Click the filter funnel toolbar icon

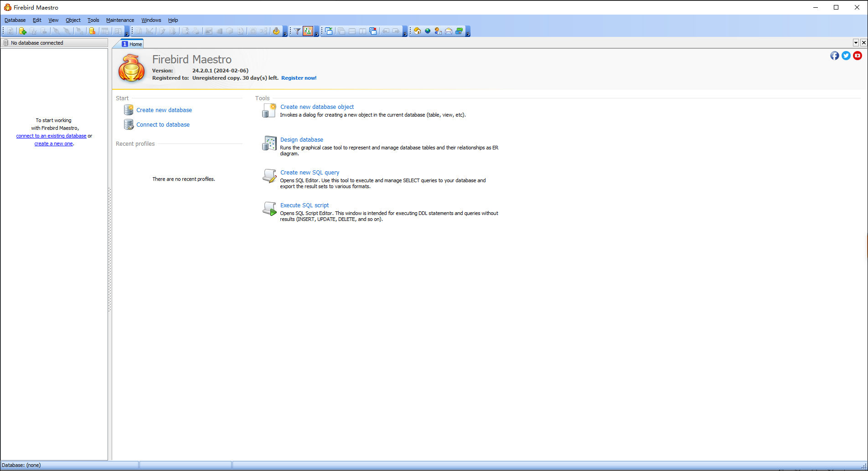click(297, 31)
